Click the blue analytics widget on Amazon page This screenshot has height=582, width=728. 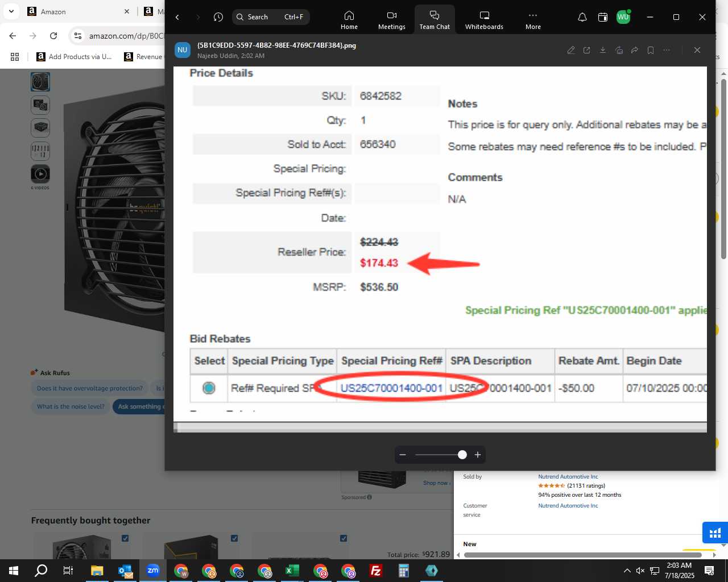715,533
